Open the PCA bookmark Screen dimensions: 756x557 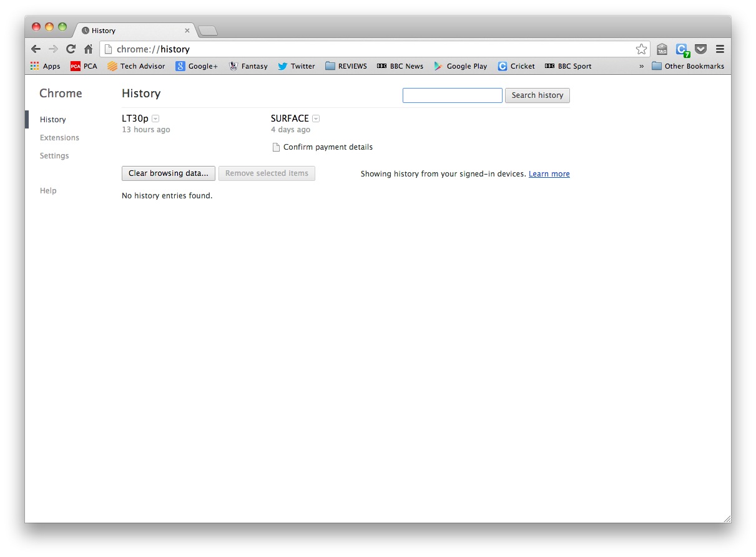tap(84, 66)
